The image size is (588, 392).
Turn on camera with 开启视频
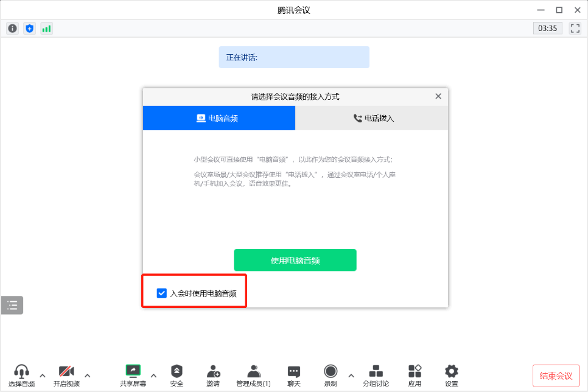(66, 376)
